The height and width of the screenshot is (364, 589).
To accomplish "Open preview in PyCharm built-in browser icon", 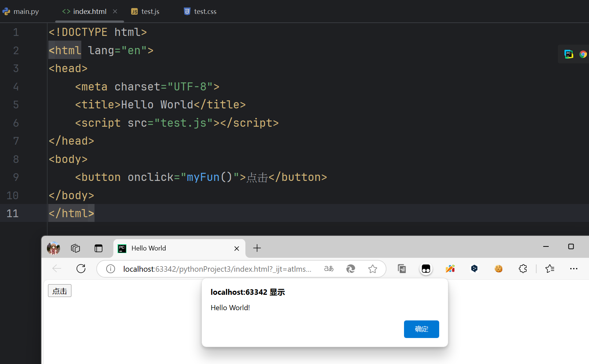I will click(x=568, y=54).
